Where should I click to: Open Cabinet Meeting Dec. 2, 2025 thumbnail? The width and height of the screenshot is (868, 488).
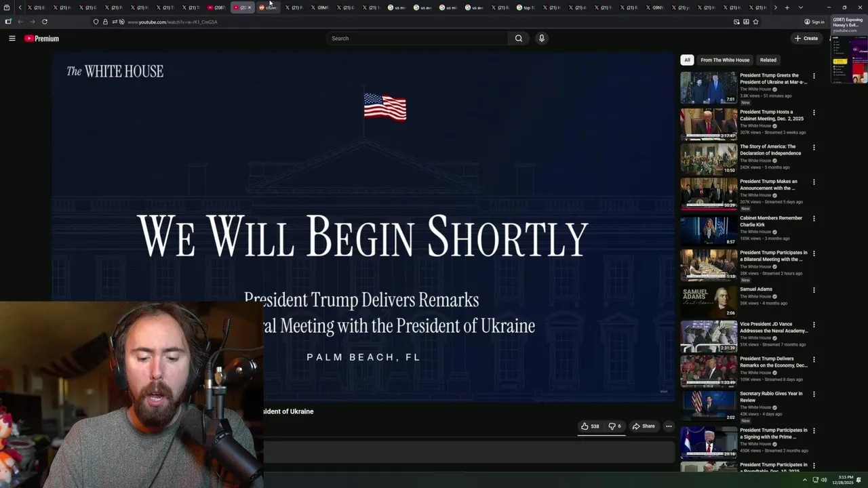(709, 124)
